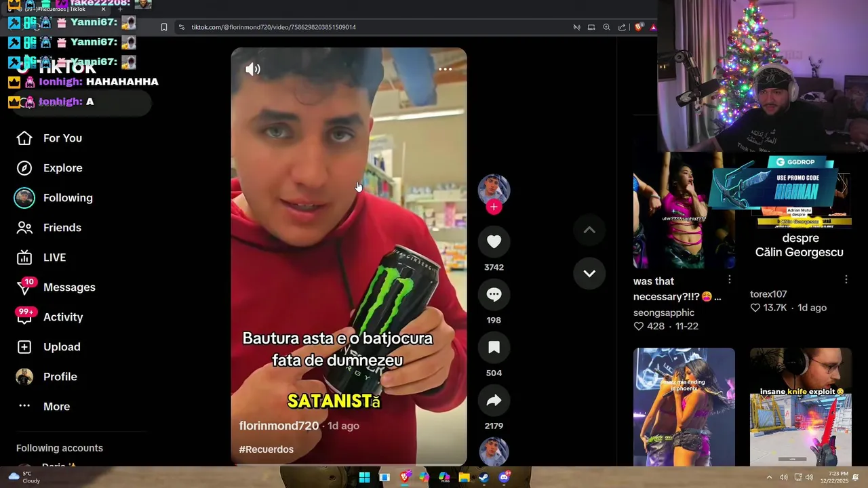
Task: Click the compass icon beside Explore
Action: (x=24, y=168)
